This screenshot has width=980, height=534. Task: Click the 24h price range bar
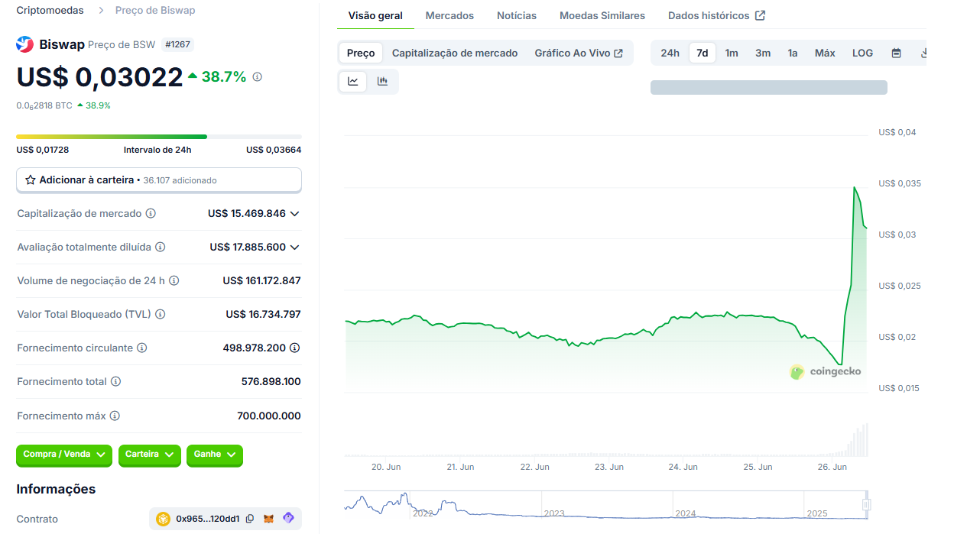coord(159,137)
